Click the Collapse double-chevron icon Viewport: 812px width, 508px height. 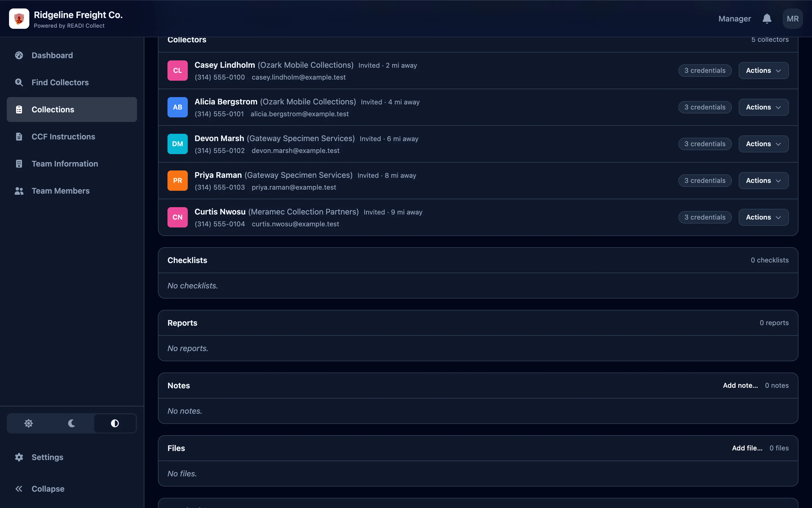pyautogui.click(x=19, y=489)
